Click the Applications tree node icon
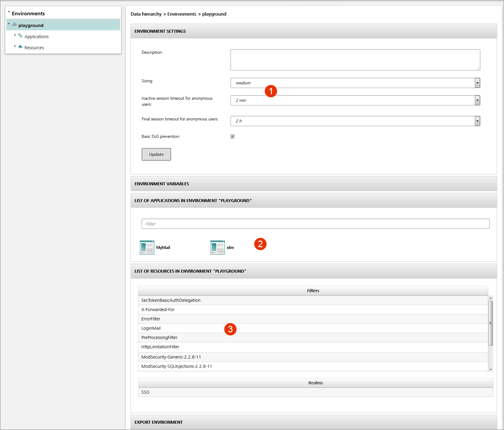The image size is (504, 430). point(20,36)
